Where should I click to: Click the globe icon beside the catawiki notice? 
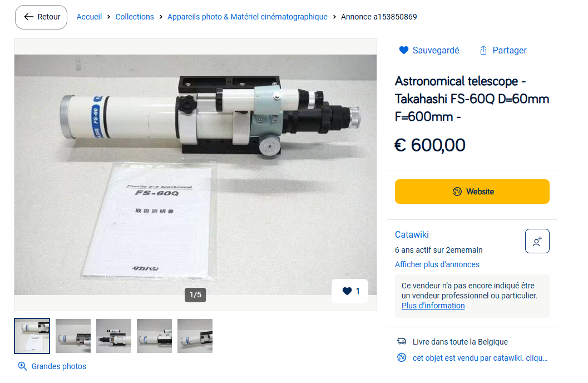pyautogui.click(x=402, y=357)
